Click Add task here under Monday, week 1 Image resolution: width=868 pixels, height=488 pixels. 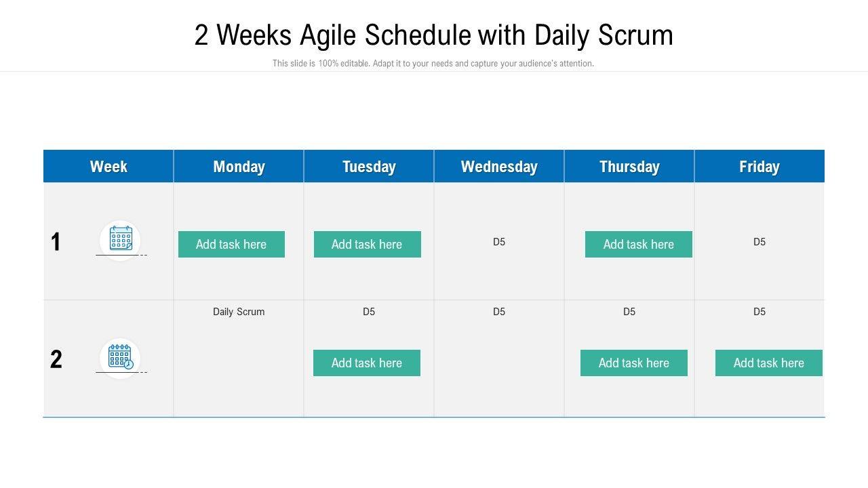(231, 245)
